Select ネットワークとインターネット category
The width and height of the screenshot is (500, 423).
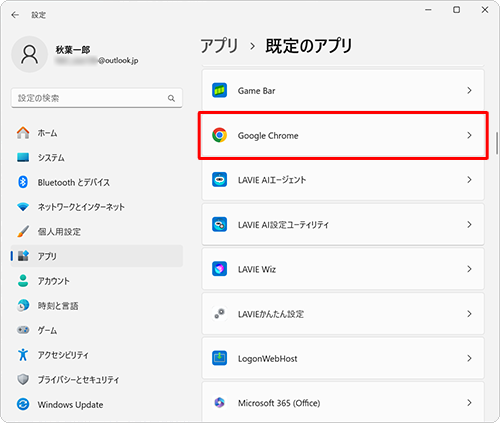(x=97, y=207)
